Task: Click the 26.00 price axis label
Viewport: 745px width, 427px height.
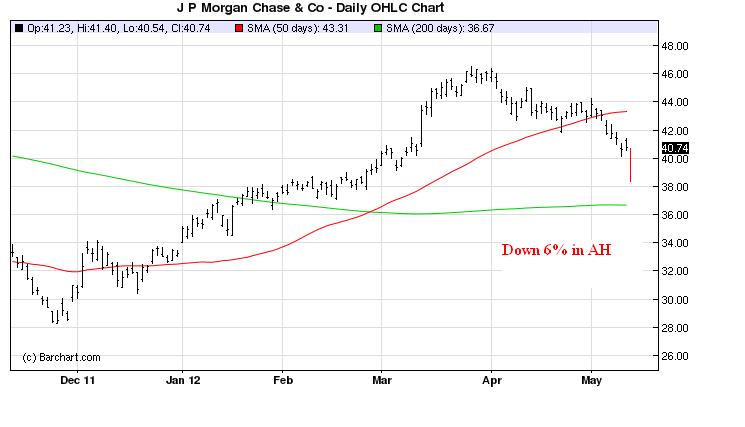Action: point(675,356)
